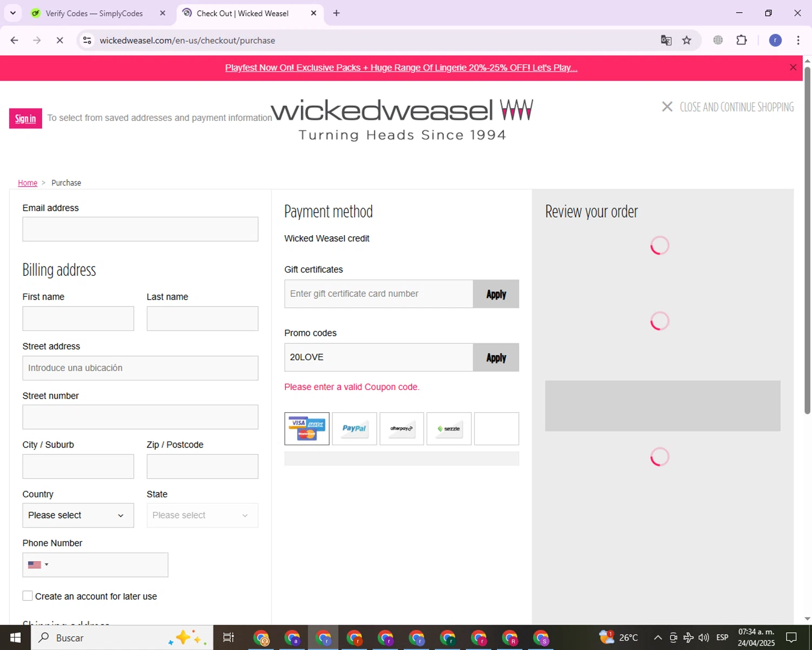Close the Check Out | Wicked Weasel tab
The height and width of the screenshot is (650, 812).
click(x=313, y=13)
